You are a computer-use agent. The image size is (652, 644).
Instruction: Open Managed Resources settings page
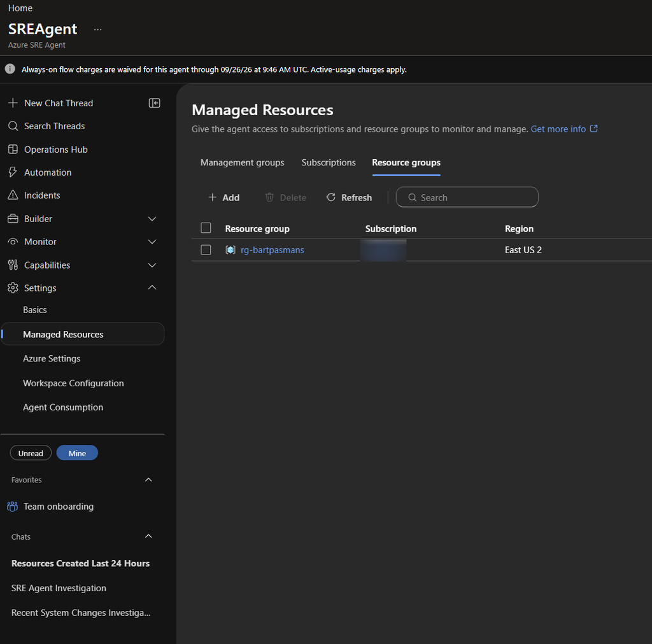pos(83,334)
